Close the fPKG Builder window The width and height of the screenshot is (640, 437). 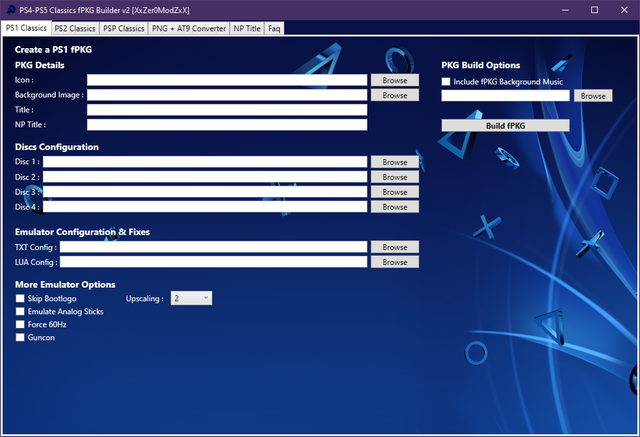[x=624, y=10]
